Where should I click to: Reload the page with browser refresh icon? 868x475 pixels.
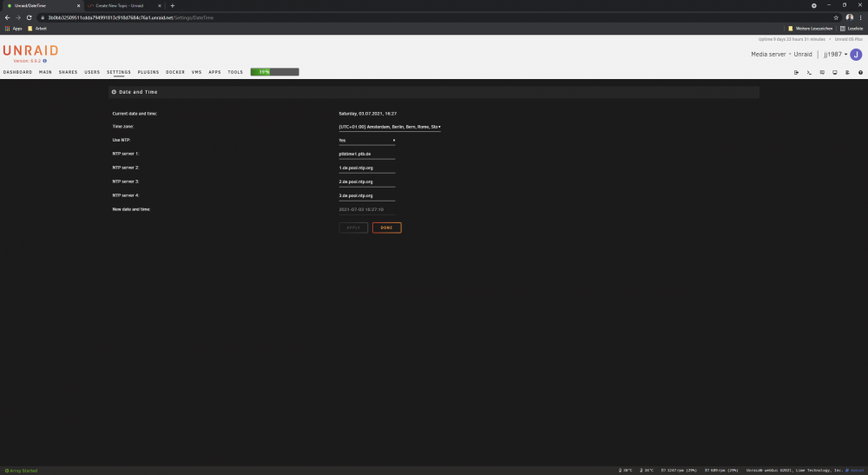click(29, 17)
